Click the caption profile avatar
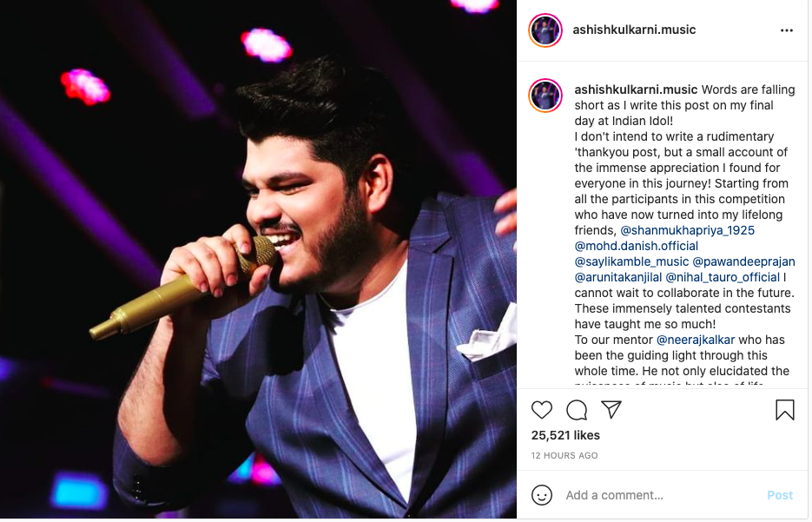Image resolution: width=812 pixels, height=522 pixels. pos(545,96)
